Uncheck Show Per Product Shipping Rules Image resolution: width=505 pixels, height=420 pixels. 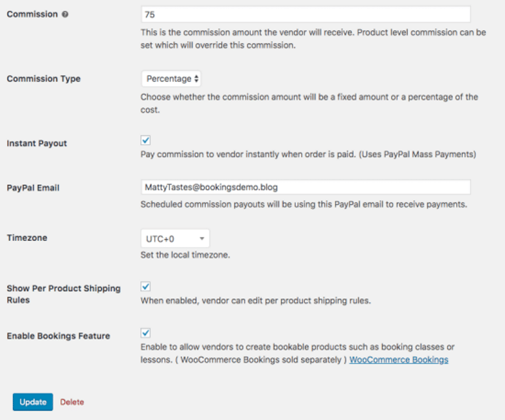146,286
